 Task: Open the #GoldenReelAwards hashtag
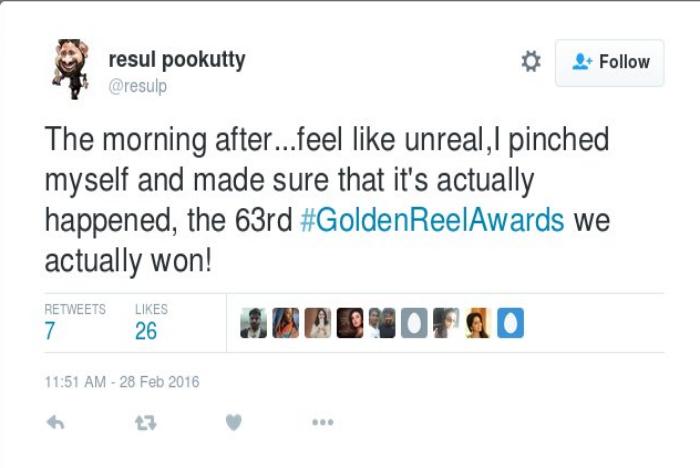pos(432,220)
